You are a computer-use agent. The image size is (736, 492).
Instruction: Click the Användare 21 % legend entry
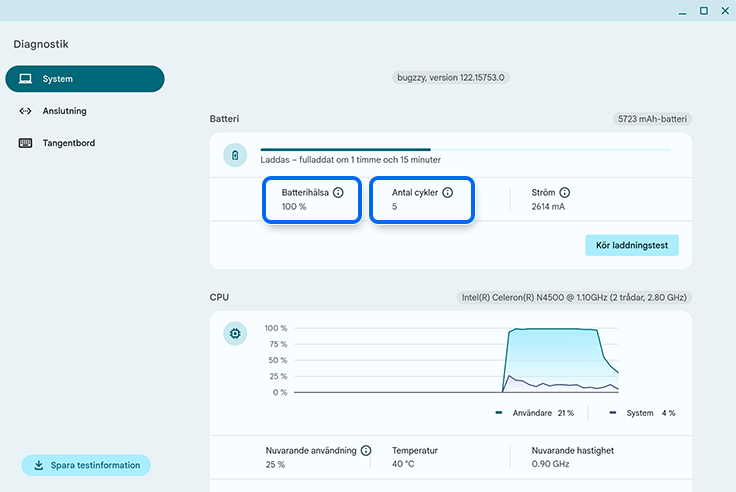(x=535, y=413)
